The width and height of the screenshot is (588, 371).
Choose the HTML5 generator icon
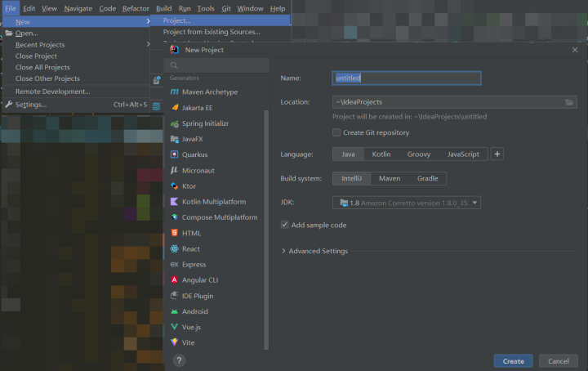(175, 233)
